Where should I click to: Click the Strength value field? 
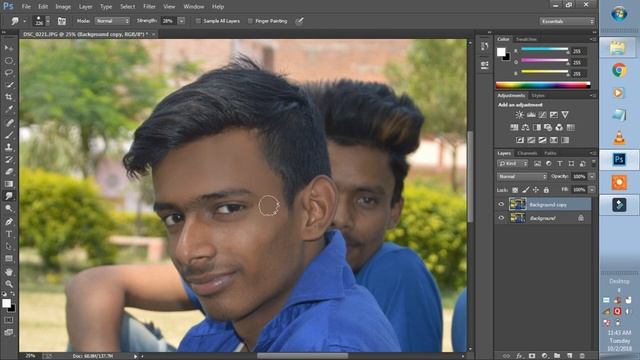click(169, 21)
